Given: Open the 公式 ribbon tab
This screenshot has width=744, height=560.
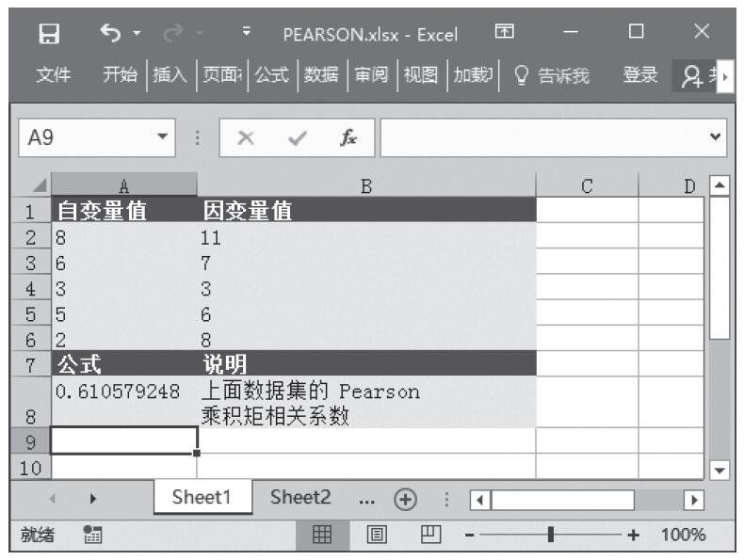Looking at the screenshot, I should 272,76.
